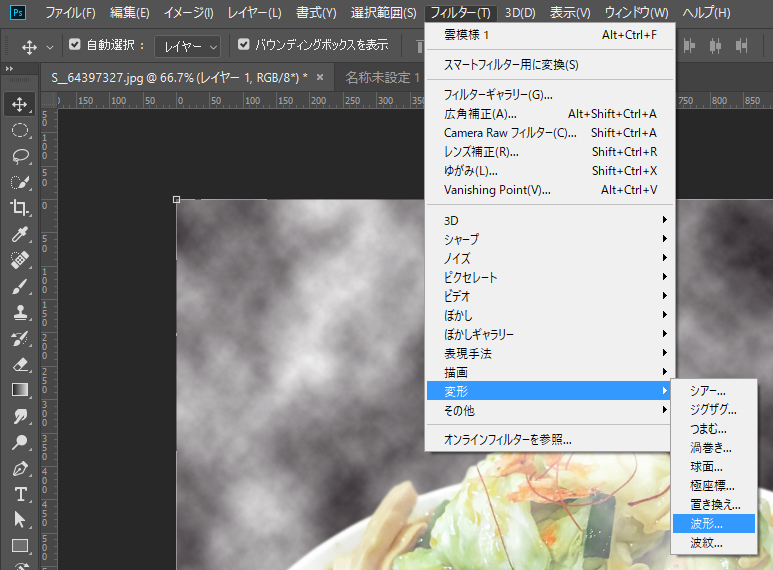
Task: Select the Elliptical Marquee tool
Action: click(x=19, y=130)
